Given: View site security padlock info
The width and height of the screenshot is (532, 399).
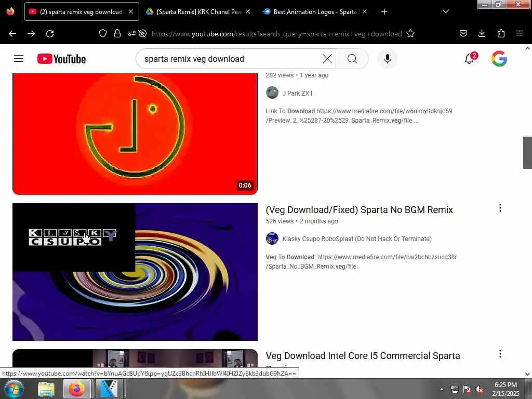Looking at the screenshot, I should [117, 33].
